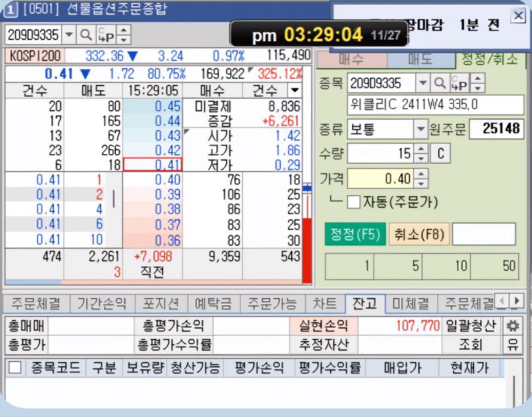Image resolution: width=532 pixels, height=417 pixels.
Task: Click the quantity preset 5 button
Action: (x=398, y=266)
